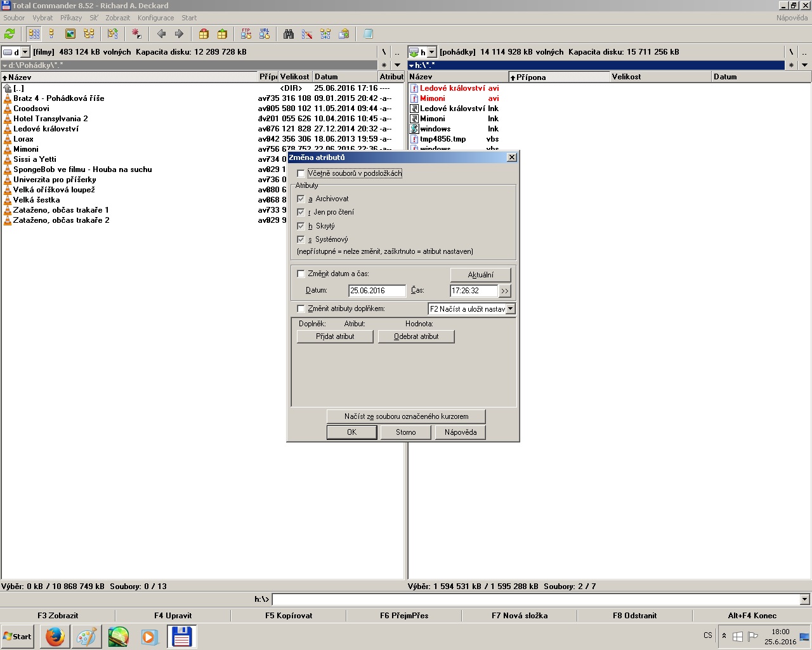812x650 pixels.
Task: Click into the Datum input field
Action: coord(377,291)
